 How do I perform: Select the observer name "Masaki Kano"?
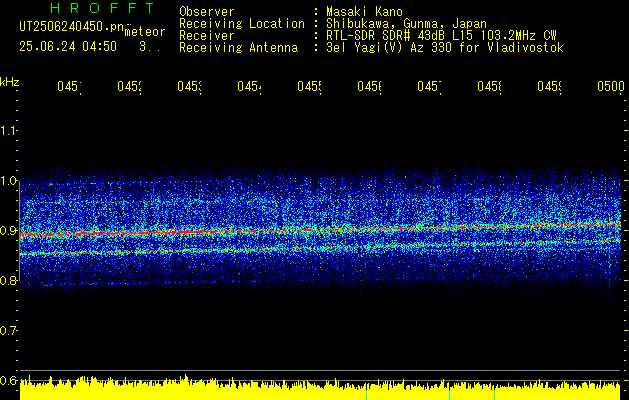pos(364,12)
